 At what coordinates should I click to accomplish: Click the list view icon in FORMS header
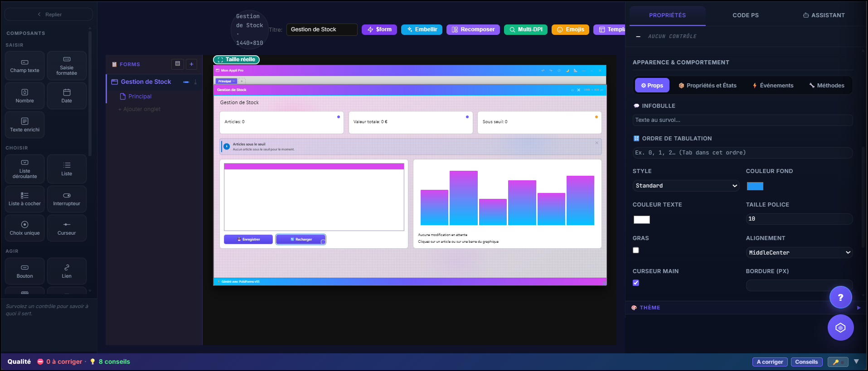(x=178, y=64)
